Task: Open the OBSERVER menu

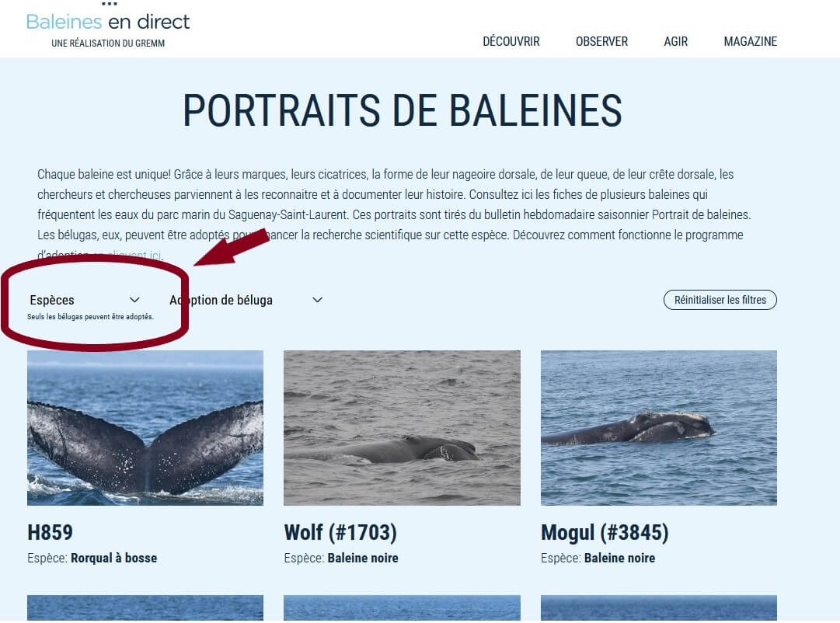Action: pos(601,41)
